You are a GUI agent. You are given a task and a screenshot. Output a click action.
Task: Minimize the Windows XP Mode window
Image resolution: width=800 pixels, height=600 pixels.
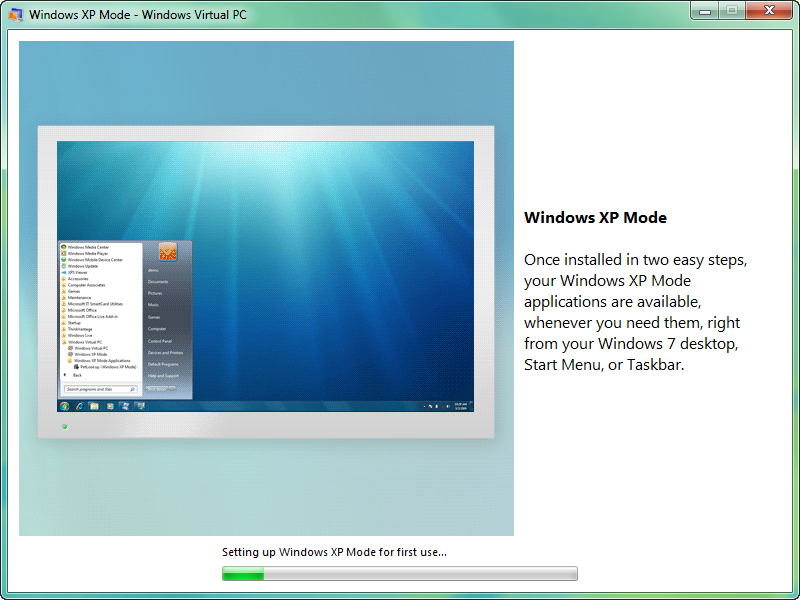coord(705,11)
